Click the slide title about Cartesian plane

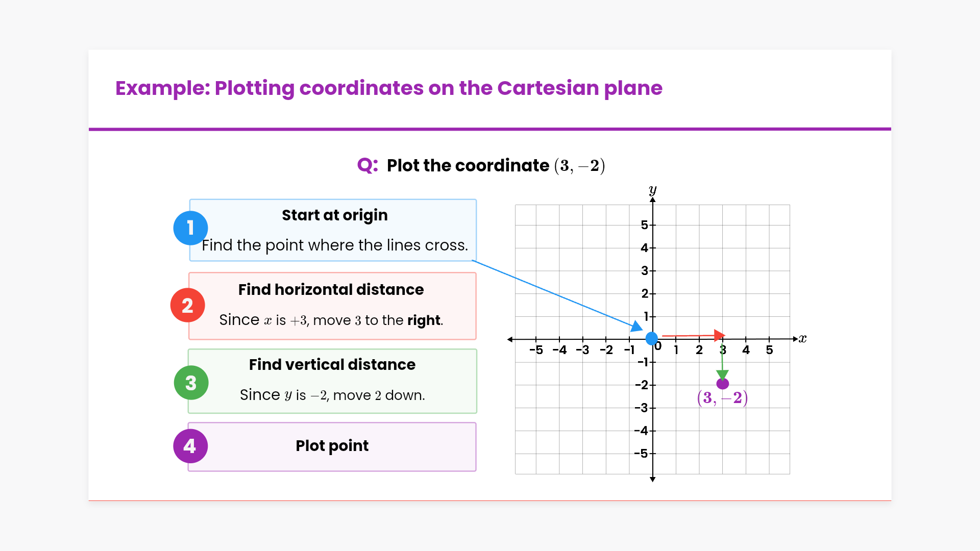388,88
